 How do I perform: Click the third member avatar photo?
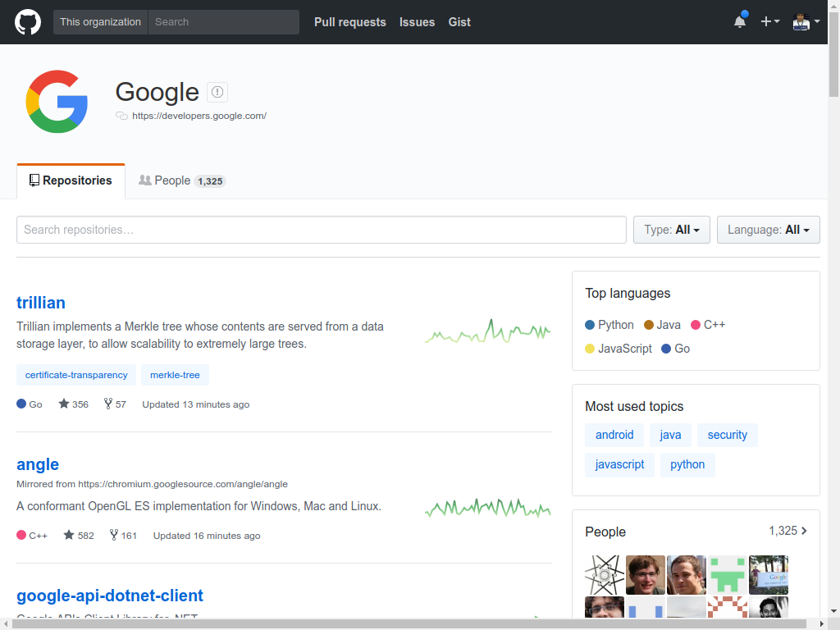coord(687,575)
